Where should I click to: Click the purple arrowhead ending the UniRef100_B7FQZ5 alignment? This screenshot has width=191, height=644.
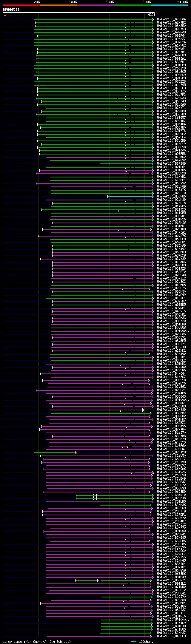coord(150,288)
